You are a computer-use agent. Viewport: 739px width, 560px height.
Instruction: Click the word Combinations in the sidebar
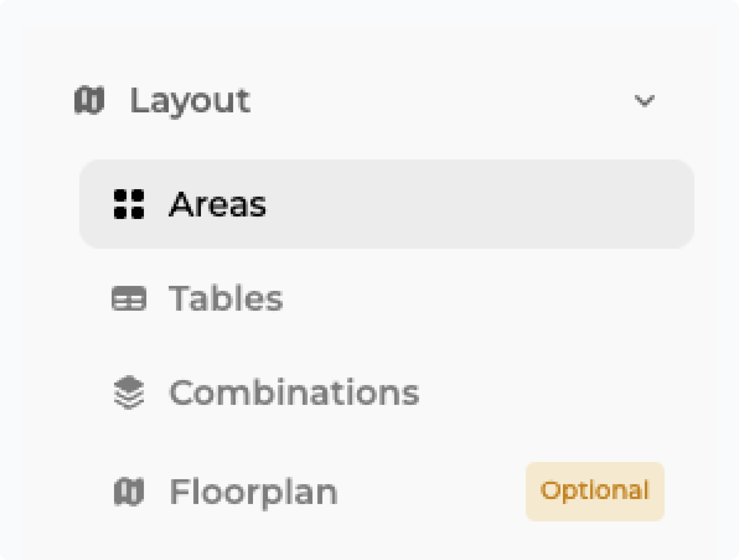pos(294,392)
